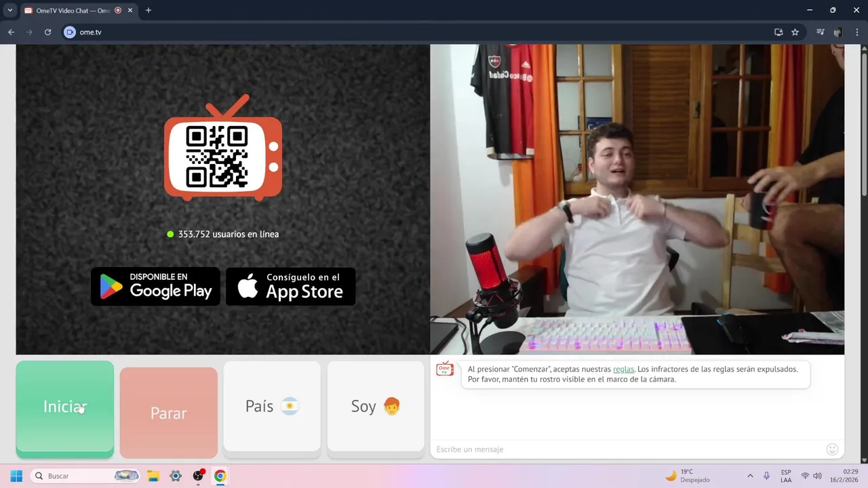Go forward in browser history
The height and width of the screenshot is (488, 868).
coord(29,32)
